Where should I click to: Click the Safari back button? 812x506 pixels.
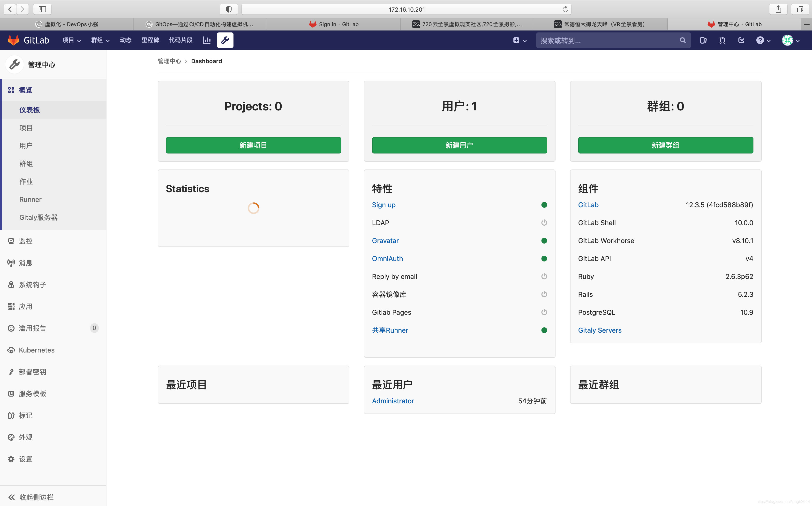coord(10,9)
